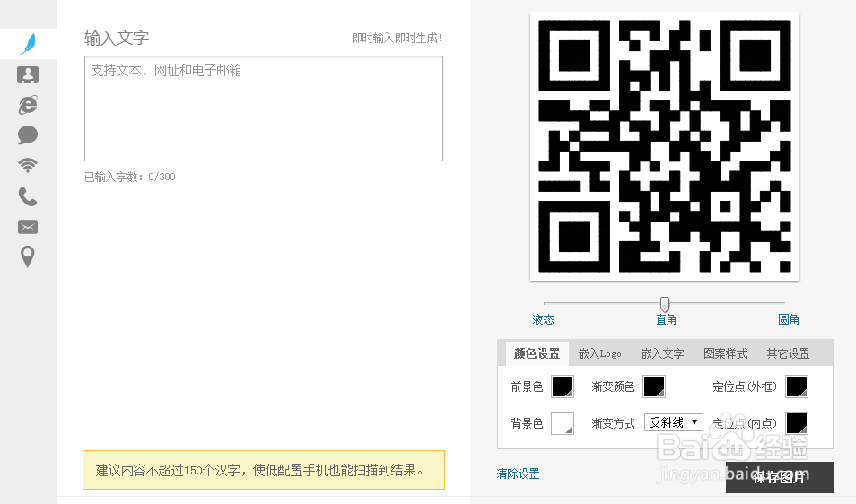The image size is (856, 504).
Task: Select the text feather icon in sidebar
Action: pyautogui.click(x=28, y=44)
